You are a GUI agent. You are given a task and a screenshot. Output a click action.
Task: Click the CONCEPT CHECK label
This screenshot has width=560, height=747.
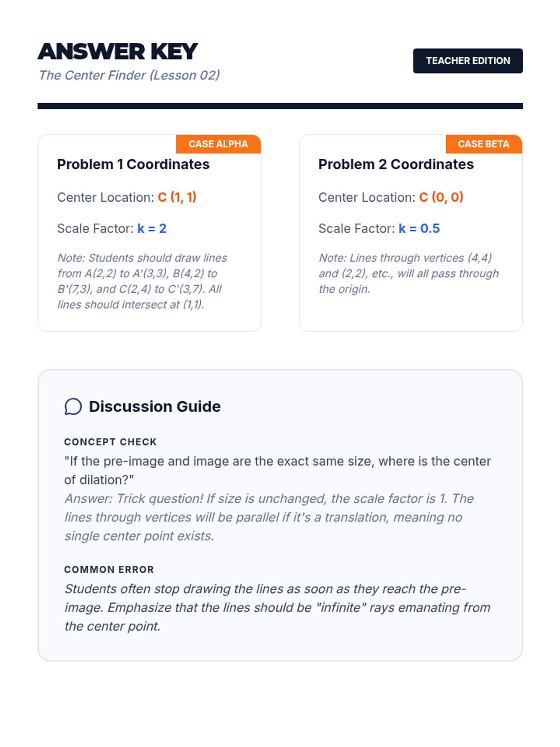pyautogui.click(x=110, y=442)
